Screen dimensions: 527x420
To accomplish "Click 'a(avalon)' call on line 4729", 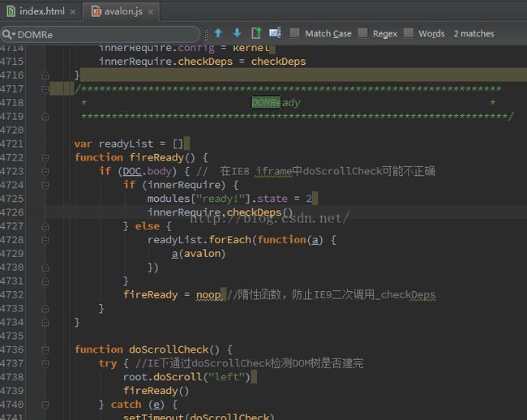I will tap(199, 254).
